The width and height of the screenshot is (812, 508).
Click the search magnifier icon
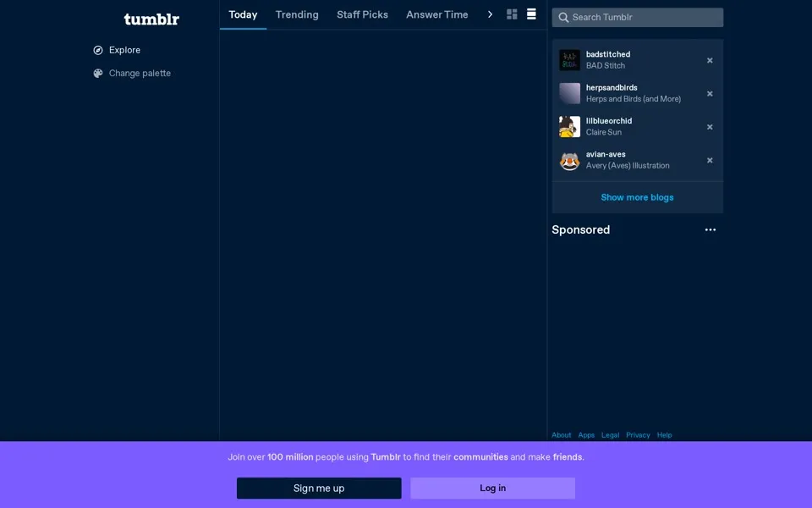tap(563, 18)
